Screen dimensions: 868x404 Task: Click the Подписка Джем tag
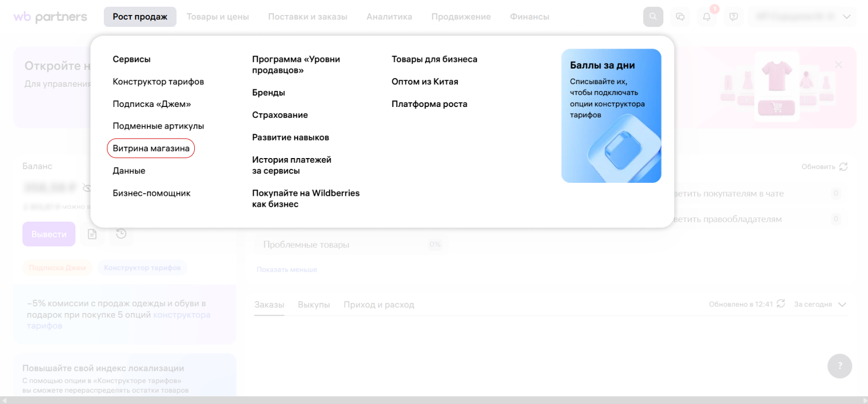[57, 268]
